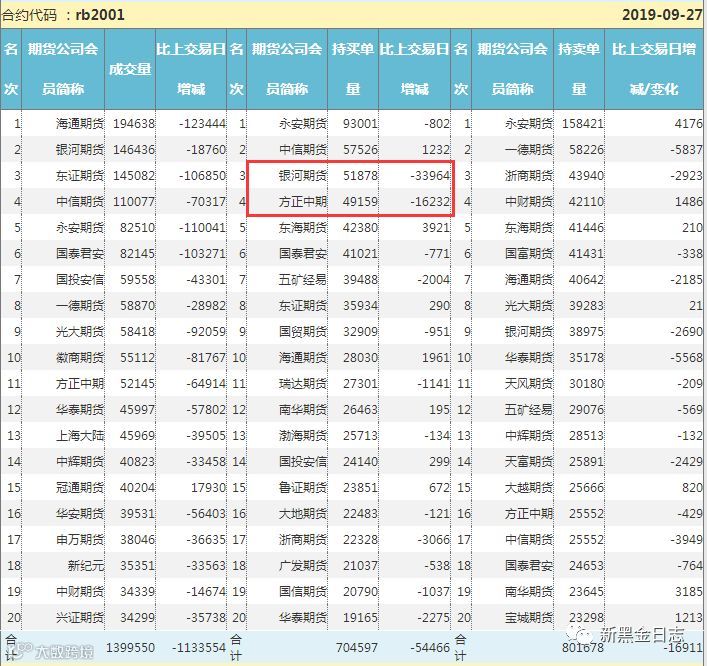
Task: Select 国投安信 with volume 59558
Action: click(x=80, y=280)
